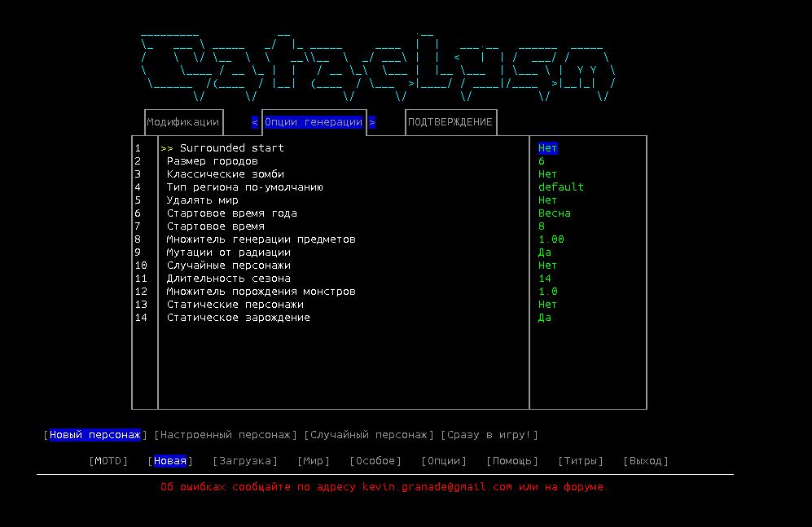This screenshot has height=527, width=812.
Task: Select the Статические персонажи option
Action: (235, 305)
